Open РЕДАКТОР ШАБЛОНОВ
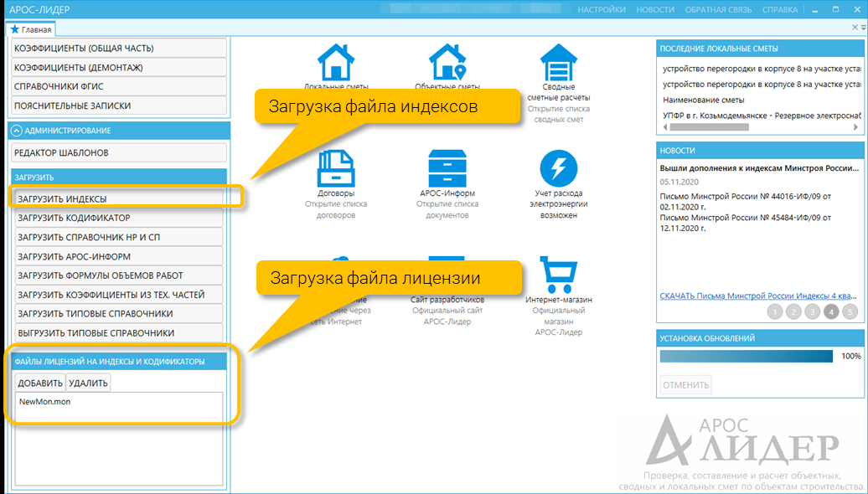The image size is (868, 494). [x=119, y=152]
